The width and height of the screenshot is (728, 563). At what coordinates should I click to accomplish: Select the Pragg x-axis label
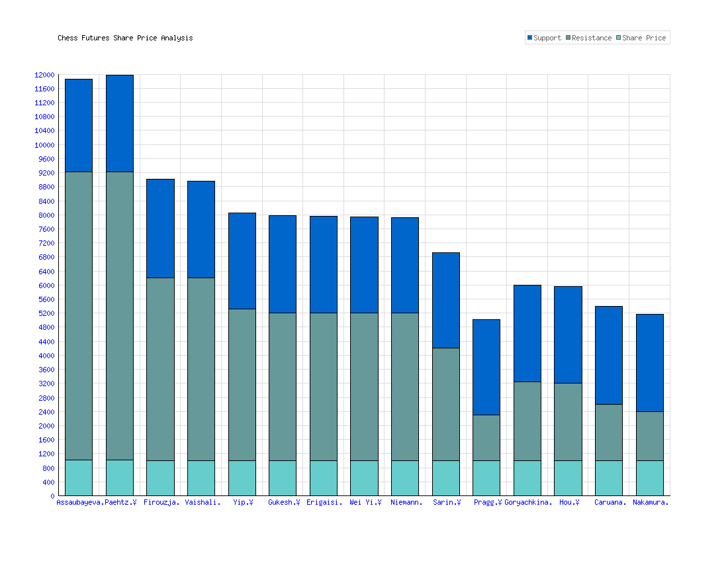click(488, 502)
